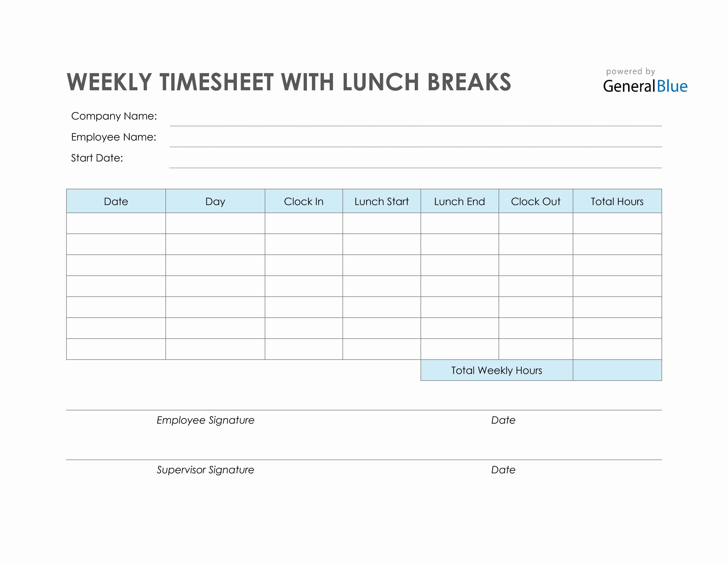Click the Employee Signature label
The height and width of the screenshot is (563, 728).
(x=205, y=420)
